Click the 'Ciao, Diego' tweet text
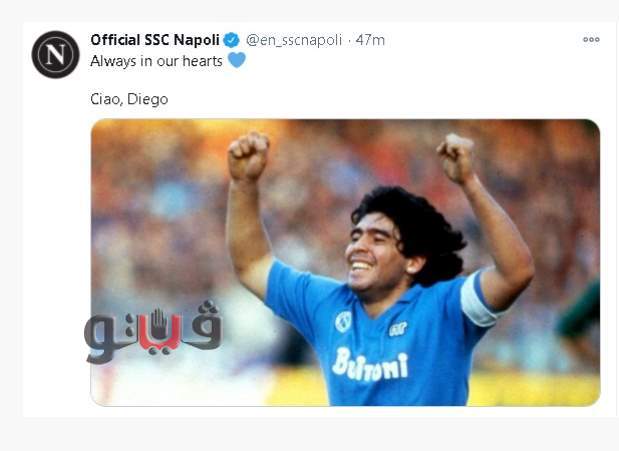The height and width of the screenshot is (451, 619). point(129,99)
